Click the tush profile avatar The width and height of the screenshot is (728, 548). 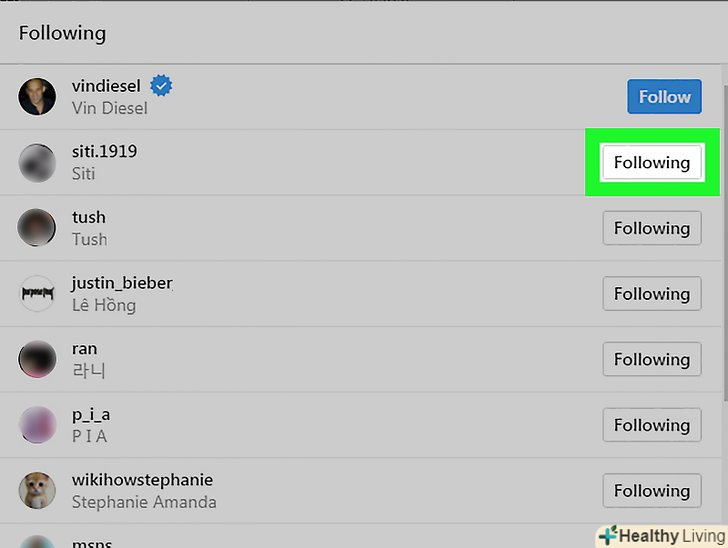37,228
